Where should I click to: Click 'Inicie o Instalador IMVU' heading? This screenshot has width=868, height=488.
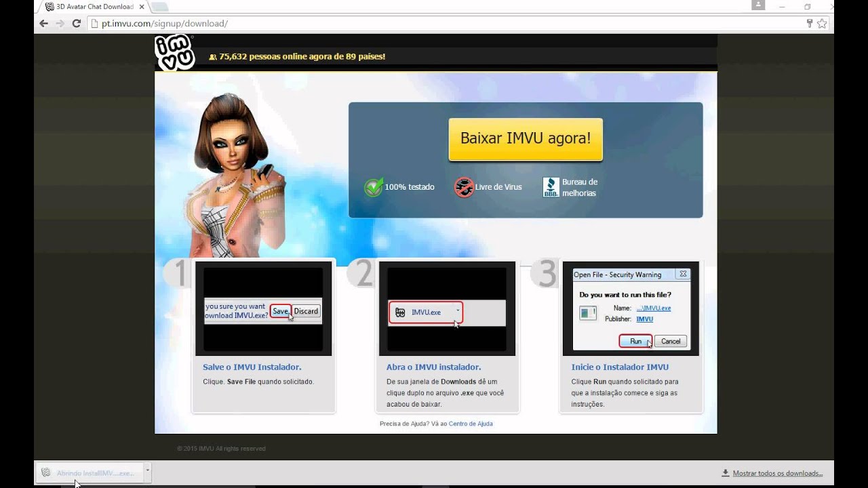point(620,367)
